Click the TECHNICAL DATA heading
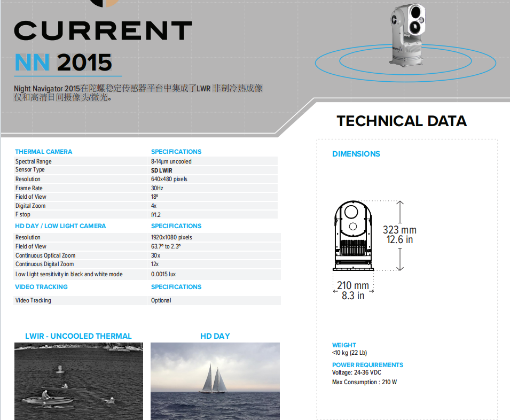The height and width of the screenshot is (420, 510). pyautogui.click(x=402, y=121)
